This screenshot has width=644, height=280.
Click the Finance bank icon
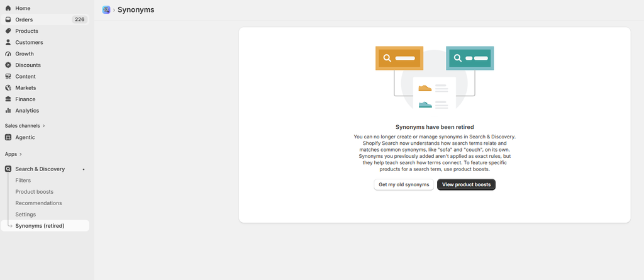point(8,99)
